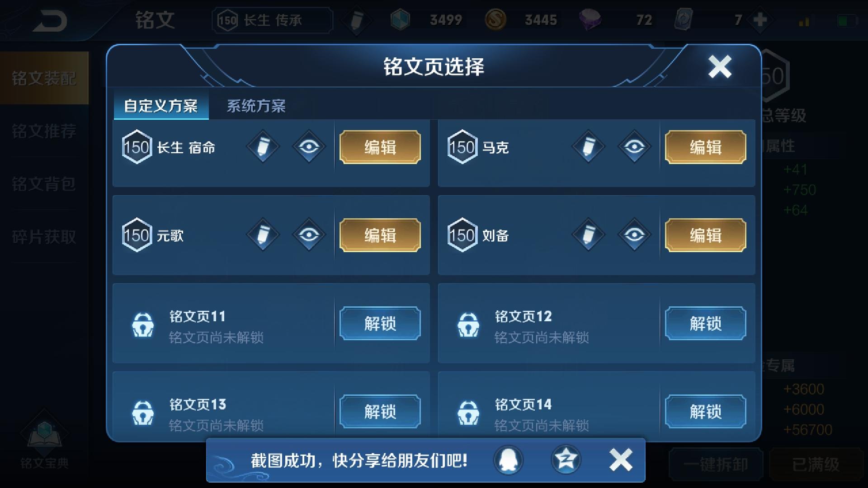Viewport: 868px width, 488px height.
Task: Click the lock icon on 铭文页11
Action: pos(143,324)
